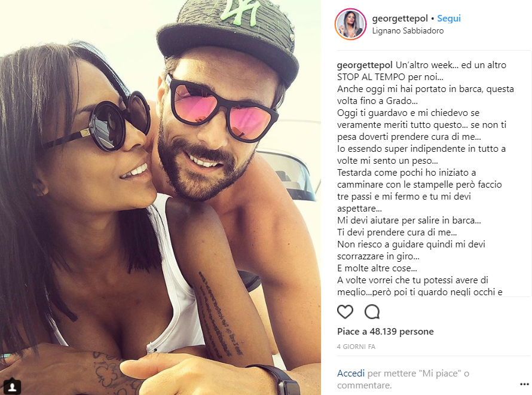Viewport: 532px width, 395px height.
Task: Click the couple selfie photo
Action: pyautogui.click(x=160, y=197)
